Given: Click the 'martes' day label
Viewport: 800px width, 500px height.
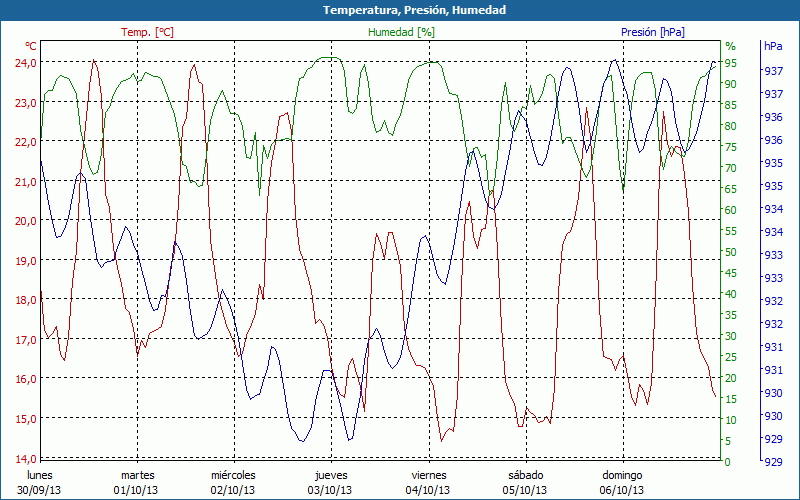Looking at the screenshot, I should (x=137, y=475).
